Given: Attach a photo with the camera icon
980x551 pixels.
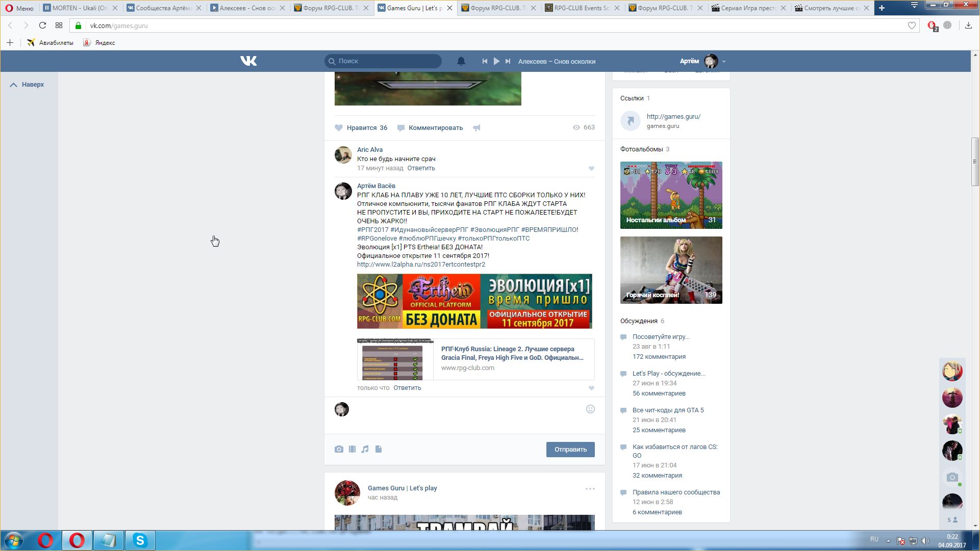Looking at the screenshot, I should point(339,450).
